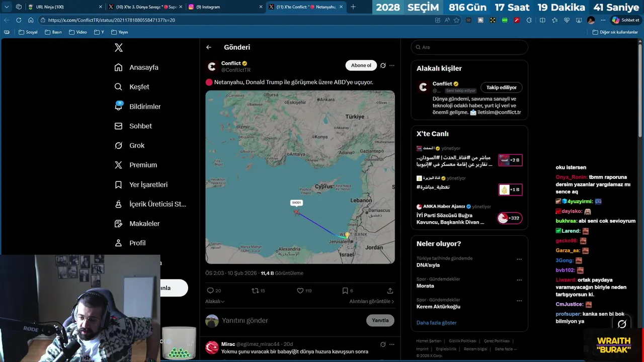Open Bildirimler notifications

(137, 107)
